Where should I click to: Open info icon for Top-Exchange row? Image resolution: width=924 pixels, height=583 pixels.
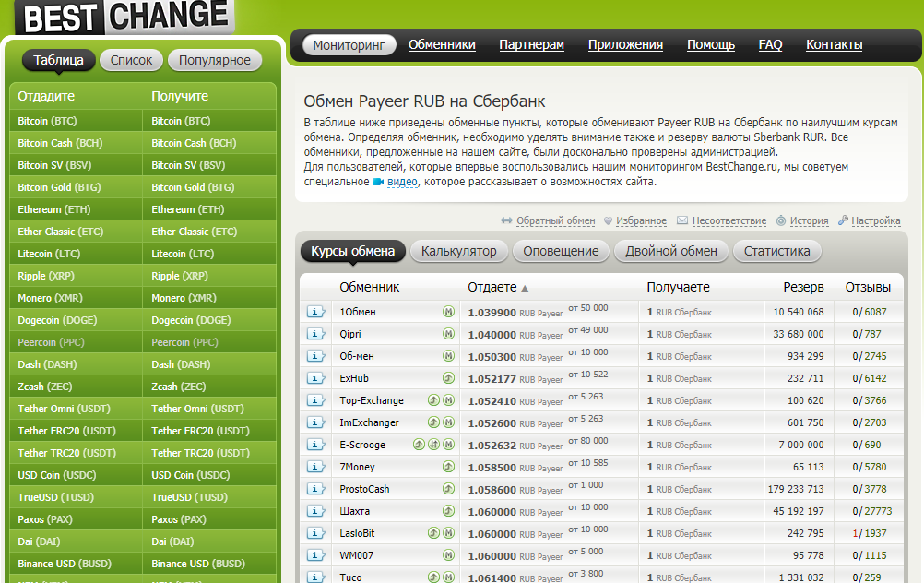pyautogui.click(x=315, y=400)
